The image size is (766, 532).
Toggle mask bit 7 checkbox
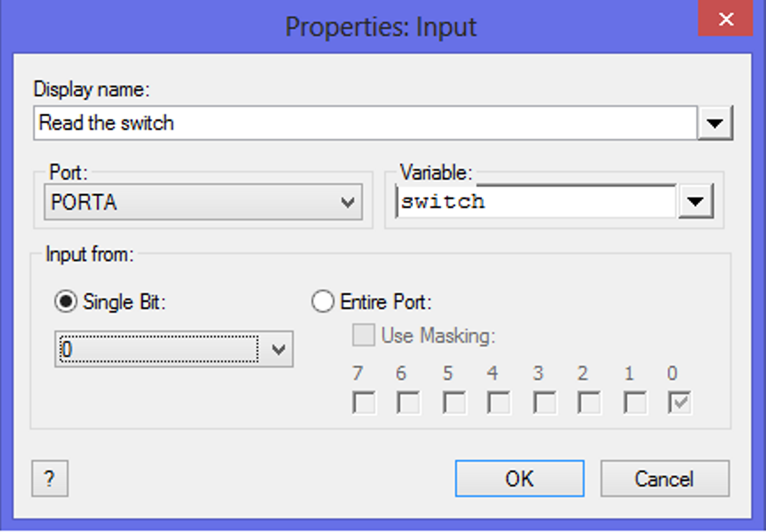coord(363,403)
